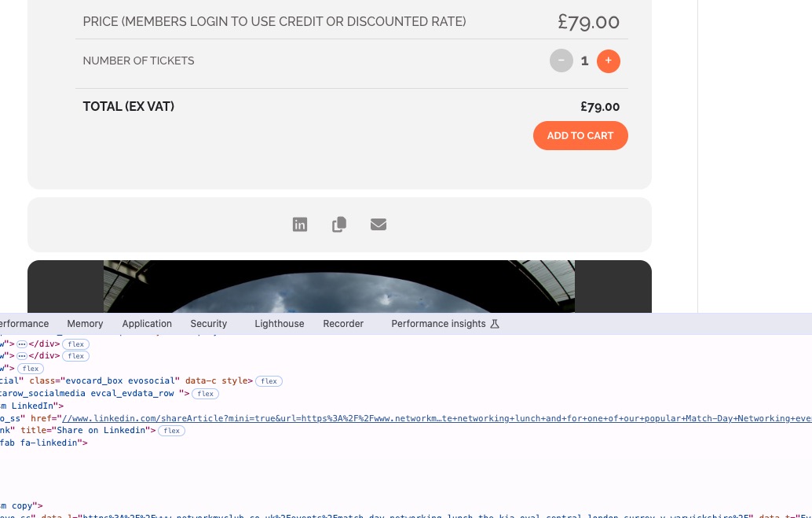812x518 pixels.
Task: Open the Memory tab
Action: coord(85,324)
